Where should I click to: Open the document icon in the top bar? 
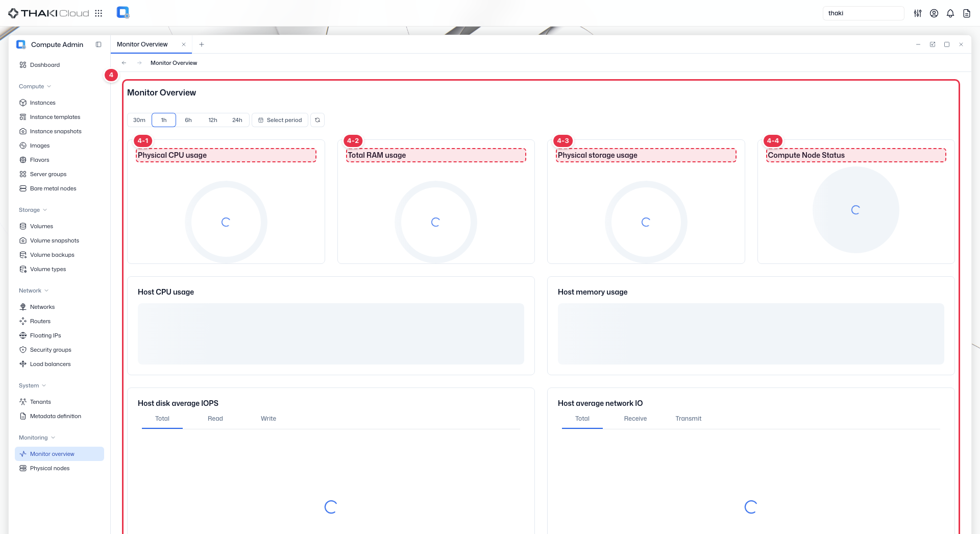(967, 13)
